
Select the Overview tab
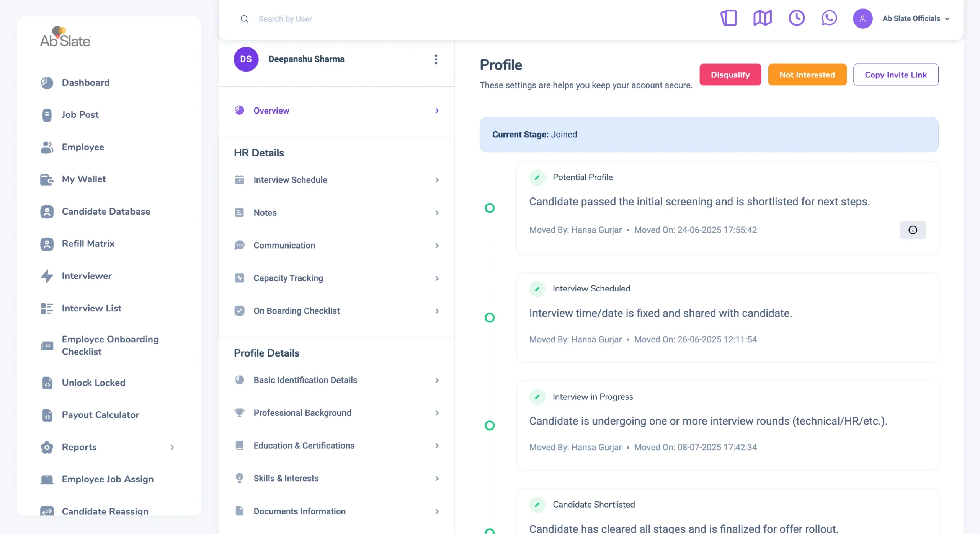[271, 111]
